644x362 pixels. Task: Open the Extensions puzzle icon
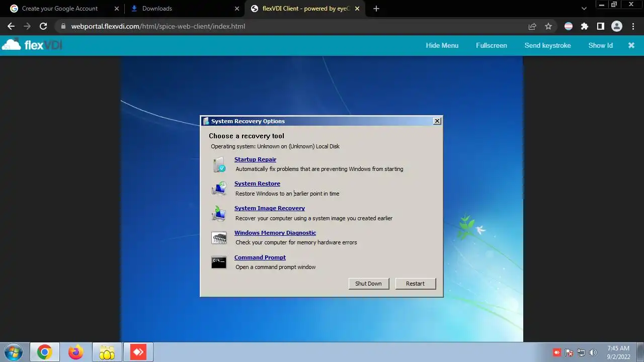coord(584,26)
